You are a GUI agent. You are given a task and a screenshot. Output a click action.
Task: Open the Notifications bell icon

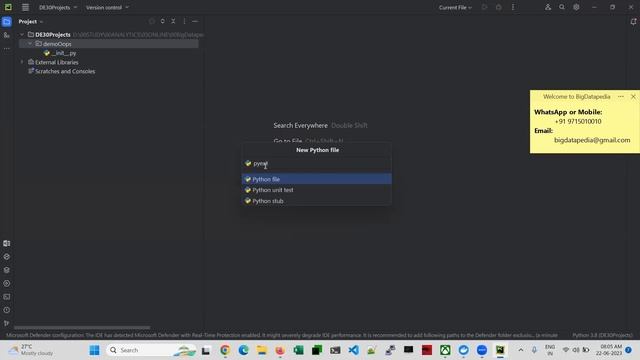[633, 22]
